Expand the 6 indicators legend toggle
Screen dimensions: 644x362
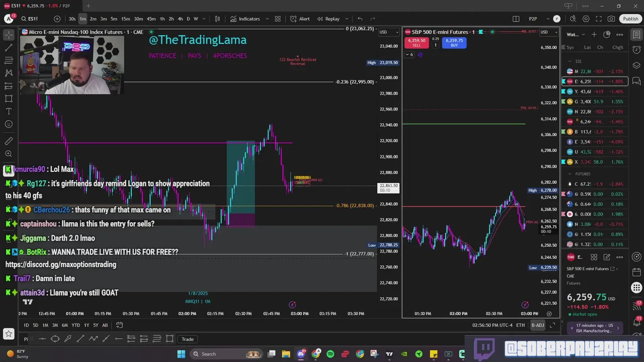click(x=410, y=54)
